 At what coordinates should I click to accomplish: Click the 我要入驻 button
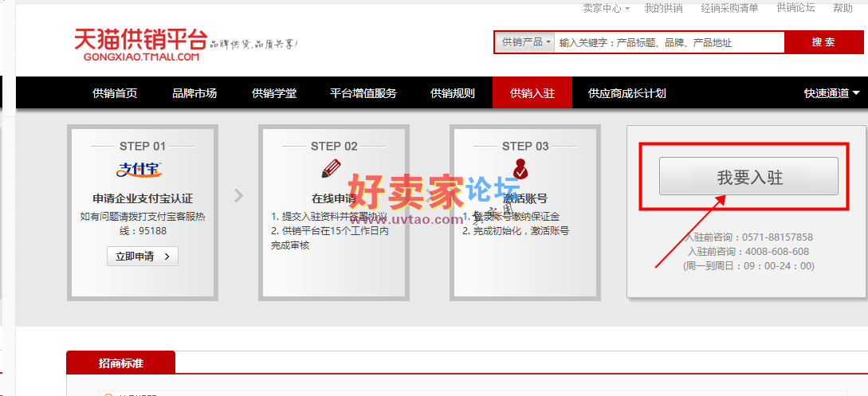pos(748,177)
